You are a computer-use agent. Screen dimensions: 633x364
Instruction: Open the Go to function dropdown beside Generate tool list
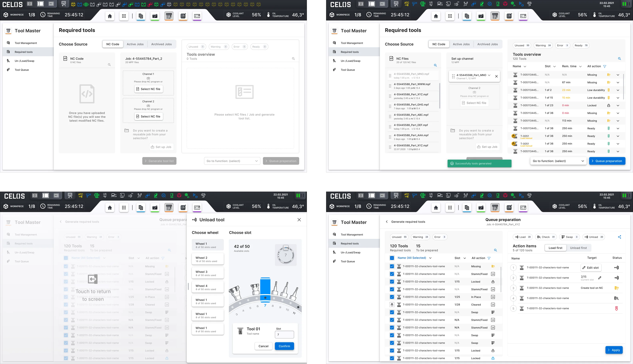(x=232, y=161)
